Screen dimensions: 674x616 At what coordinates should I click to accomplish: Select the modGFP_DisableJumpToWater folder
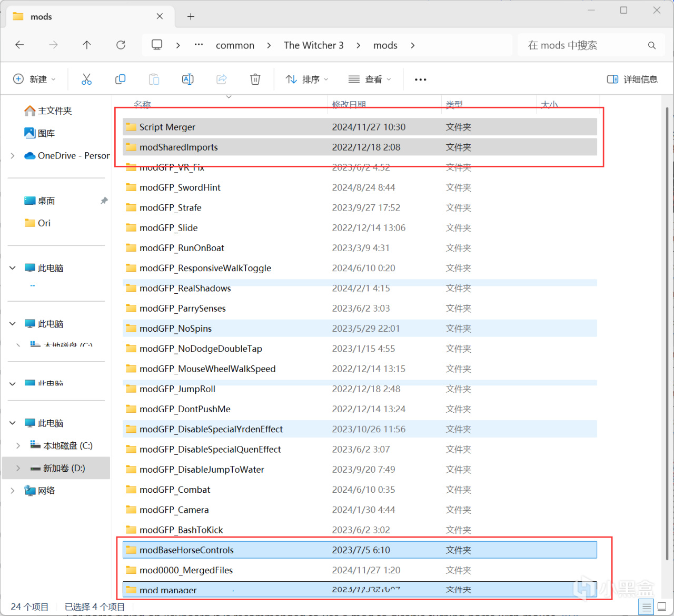(360, 469)
